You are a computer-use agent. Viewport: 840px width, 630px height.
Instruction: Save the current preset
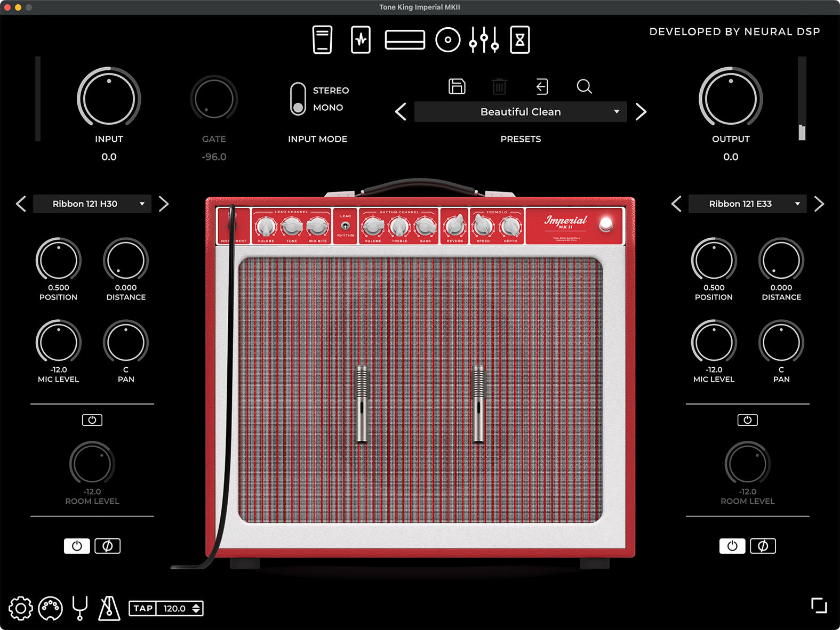coord(457,86)
